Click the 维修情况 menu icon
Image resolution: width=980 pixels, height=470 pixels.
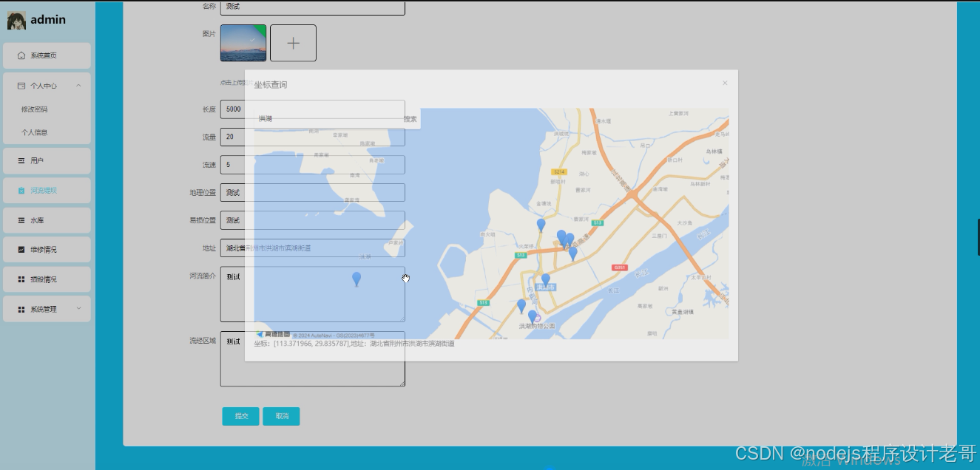[21, 250]
